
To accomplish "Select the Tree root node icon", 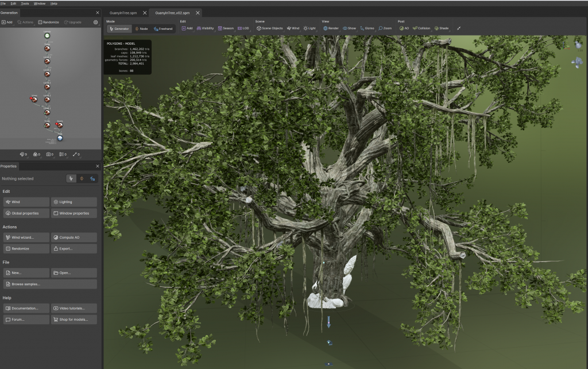I will click(x=60, y=138).
